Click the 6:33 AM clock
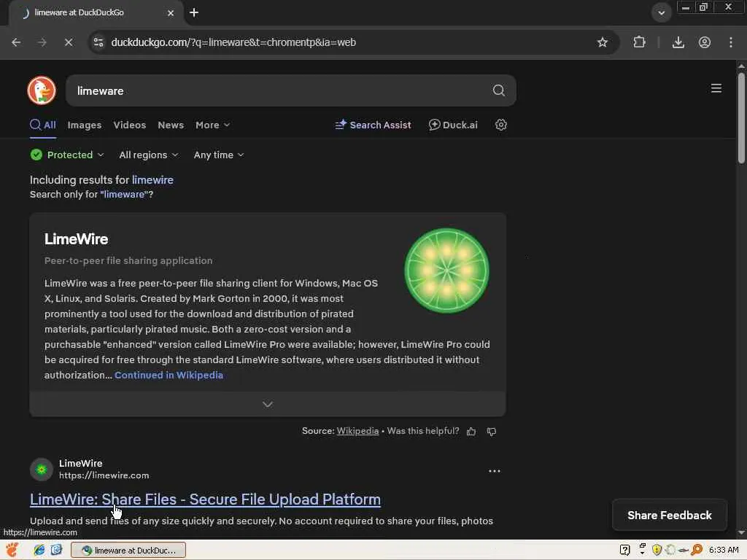This screenshot has width=747, height=560. (x=724, y=550)
